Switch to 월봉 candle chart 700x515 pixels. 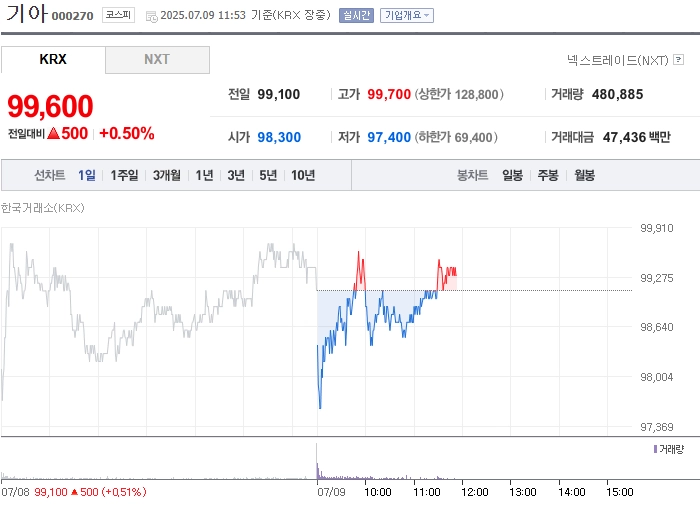point(584,175)
